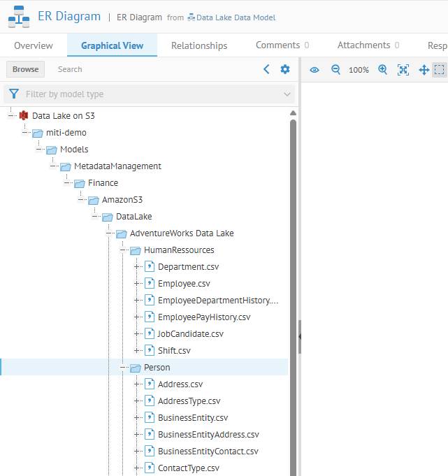Open the Comments tab
The width and height of the screenshot is (448, 476).
[x=277, y=45]
